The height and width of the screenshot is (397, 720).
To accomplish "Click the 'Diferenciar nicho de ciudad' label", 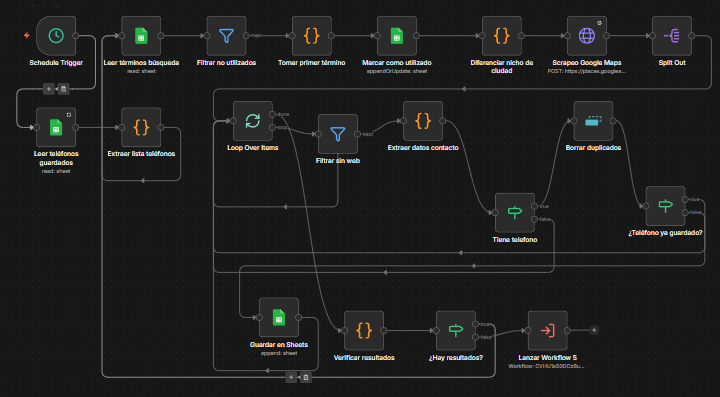I will pos(502,67).
